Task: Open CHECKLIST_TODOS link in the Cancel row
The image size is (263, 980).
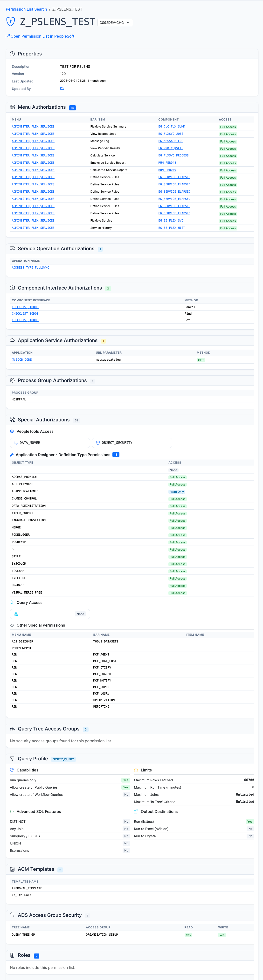Action: 25,307
